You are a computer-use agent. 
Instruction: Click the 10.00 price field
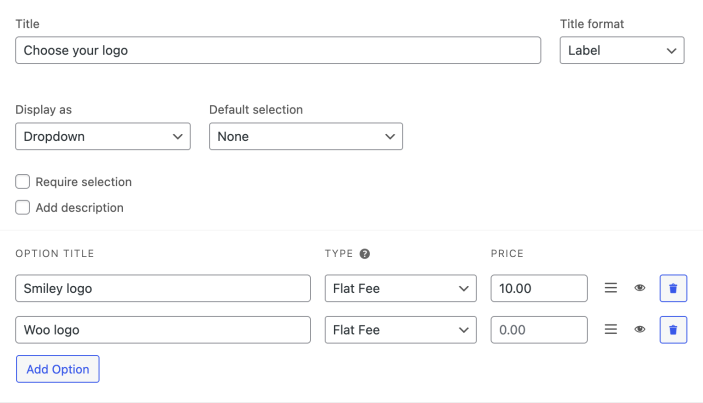[538, 289]
